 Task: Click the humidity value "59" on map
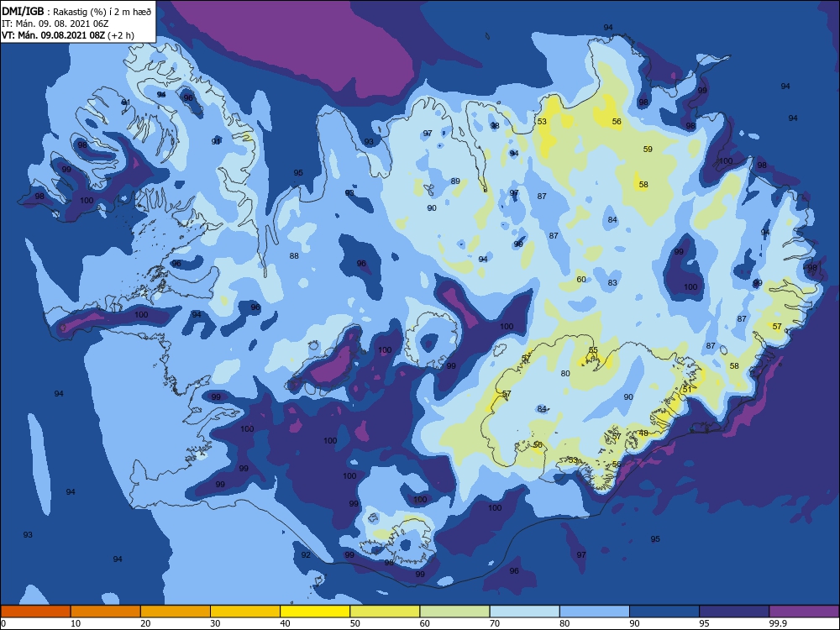pyautogui.click(x=648, y=150)
